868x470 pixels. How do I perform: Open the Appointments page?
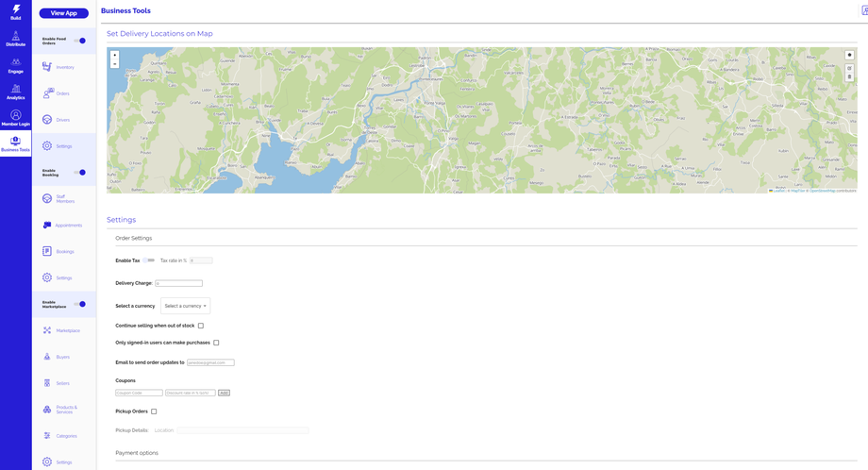coord(62,226)
